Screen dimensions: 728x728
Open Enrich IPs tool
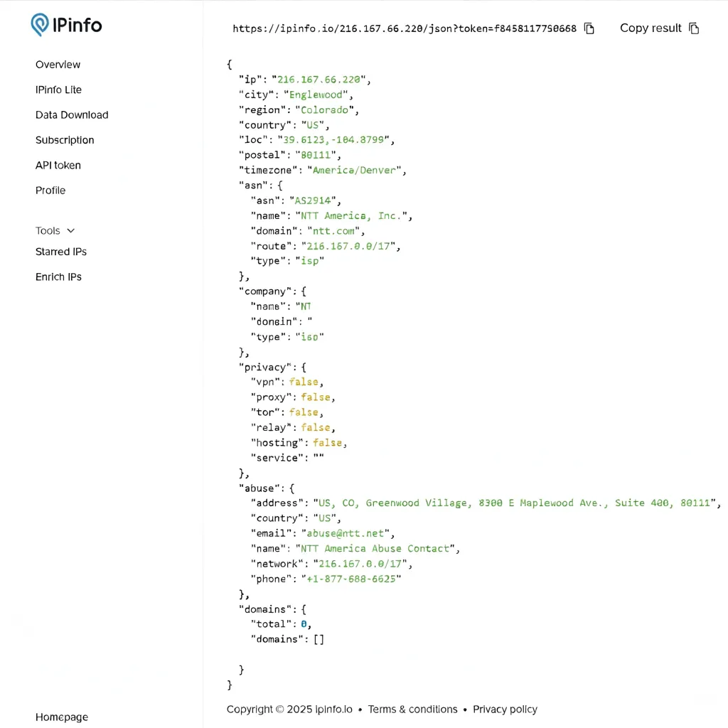pyautogui.click(x=58, y=277)
